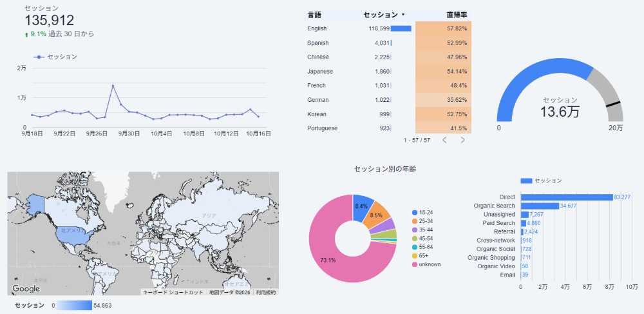Click the Organic Social channel label
644x314 pixels.
496,249
